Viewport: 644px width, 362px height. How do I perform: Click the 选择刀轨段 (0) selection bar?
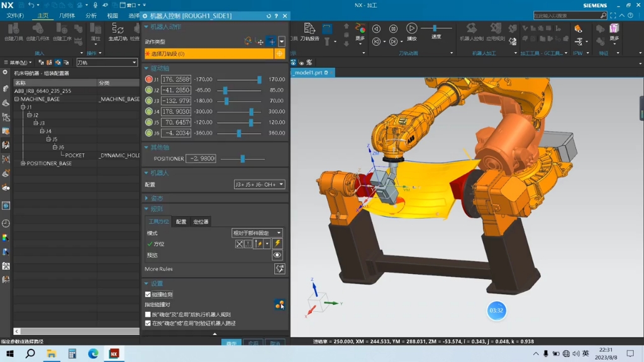click(x=209, y=54)
